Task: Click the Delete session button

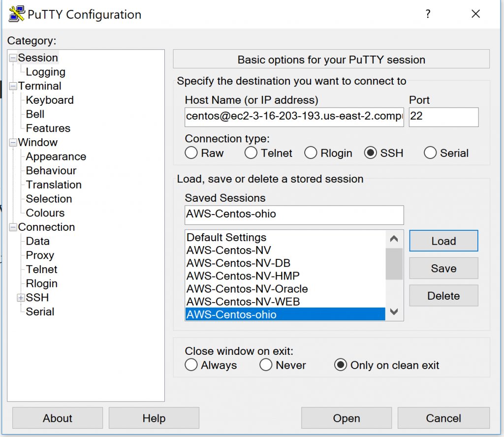Action: 443,296
